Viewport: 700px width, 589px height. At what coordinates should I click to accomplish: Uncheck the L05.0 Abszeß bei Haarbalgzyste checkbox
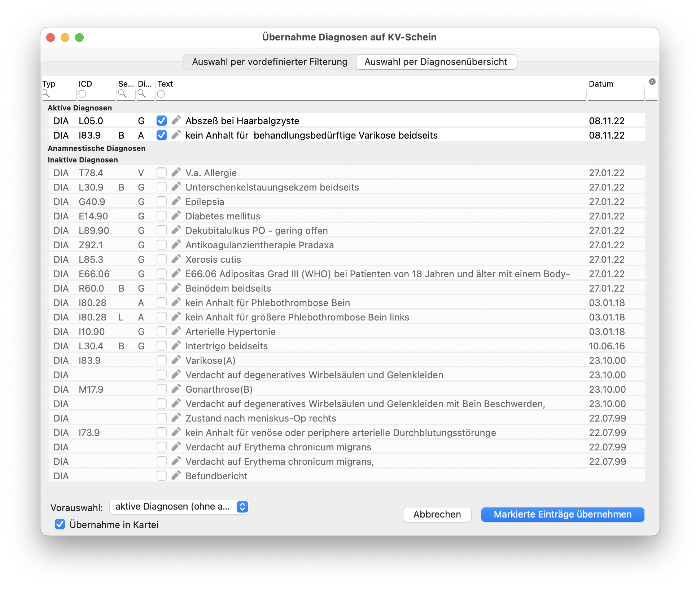pyautogui.click(x=162, y=121)
